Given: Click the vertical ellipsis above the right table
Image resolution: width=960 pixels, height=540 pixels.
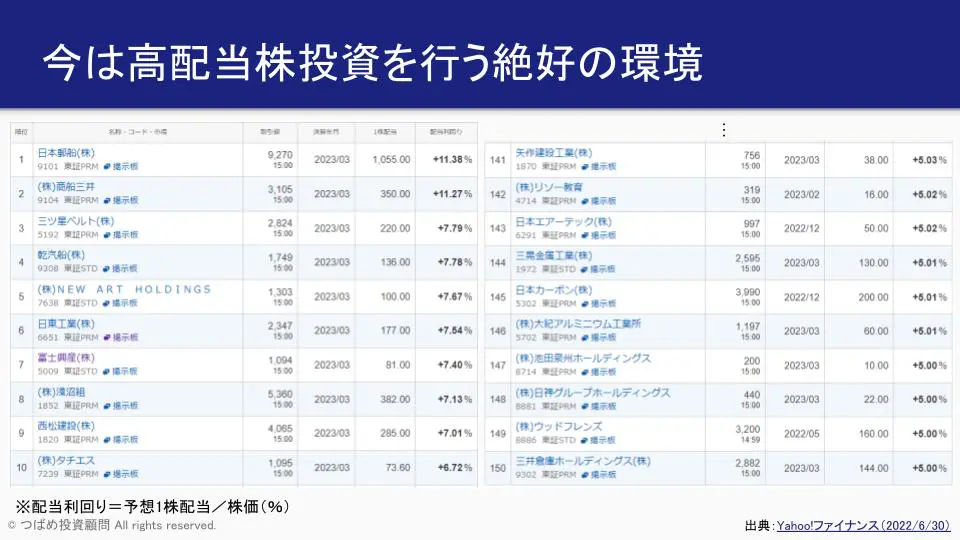Looking at the screenshot, I should (x=723, y=130).
